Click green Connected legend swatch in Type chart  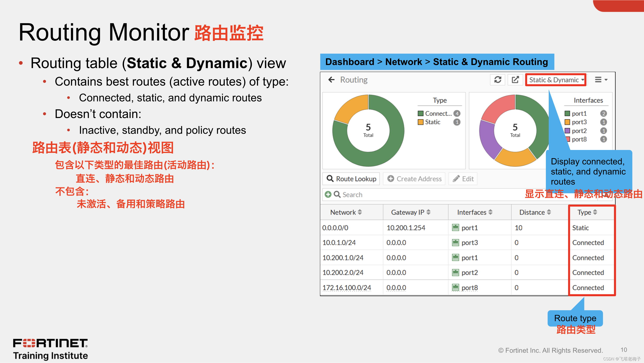(421, 114)
